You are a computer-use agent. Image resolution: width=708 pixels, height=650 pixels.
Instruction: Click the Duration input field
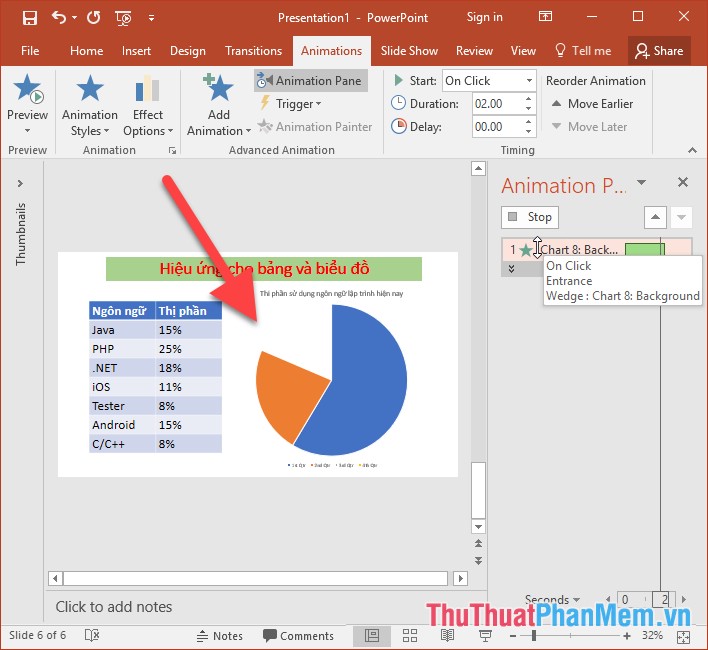pos(498,104)
